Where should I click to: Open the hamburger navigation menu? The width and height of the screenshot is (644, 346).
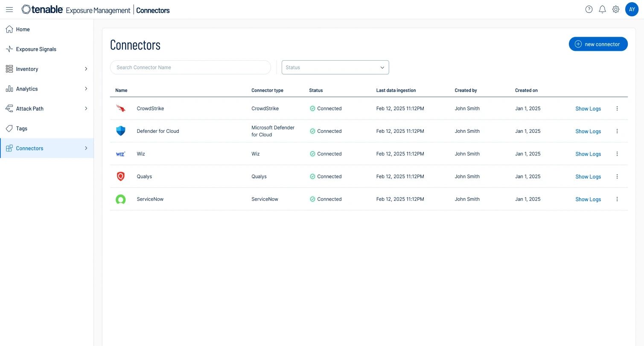pos(9,9)
